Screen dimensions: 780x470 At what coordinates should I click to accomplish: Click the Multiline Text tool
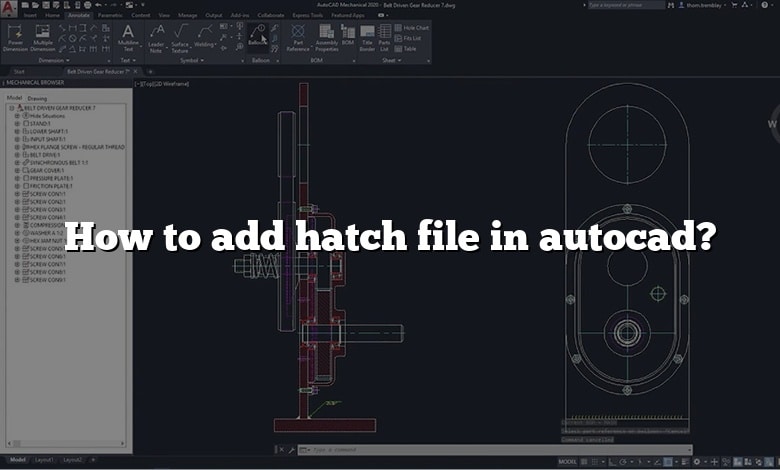point(128,38)
